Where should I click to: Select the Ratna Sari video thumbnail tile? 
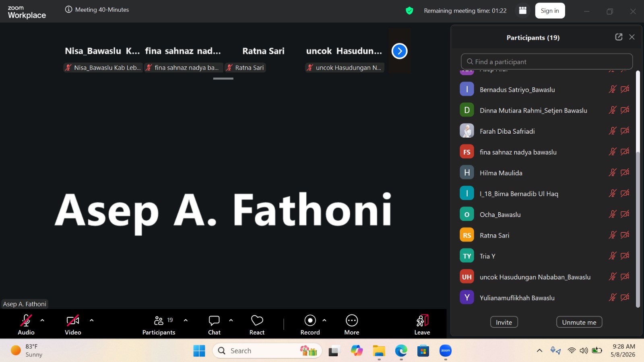click(x=264, y=51)
